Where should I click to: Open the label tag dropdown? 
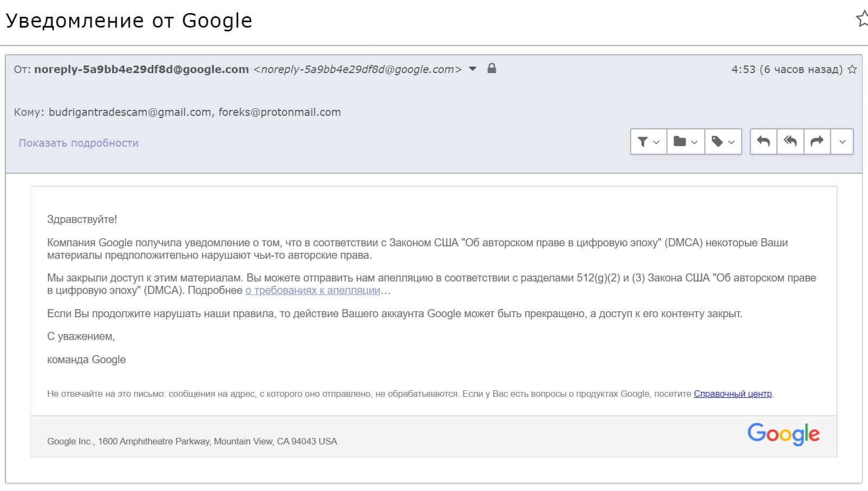pyautogui.click(x=723, y=142)
